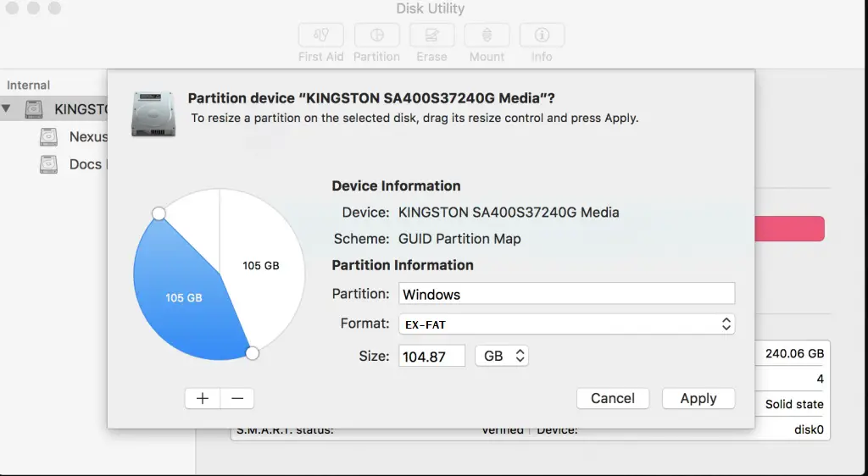Click the disk0 device value
The width and height of the screenshot is (868, 476).
click(809, 429)
